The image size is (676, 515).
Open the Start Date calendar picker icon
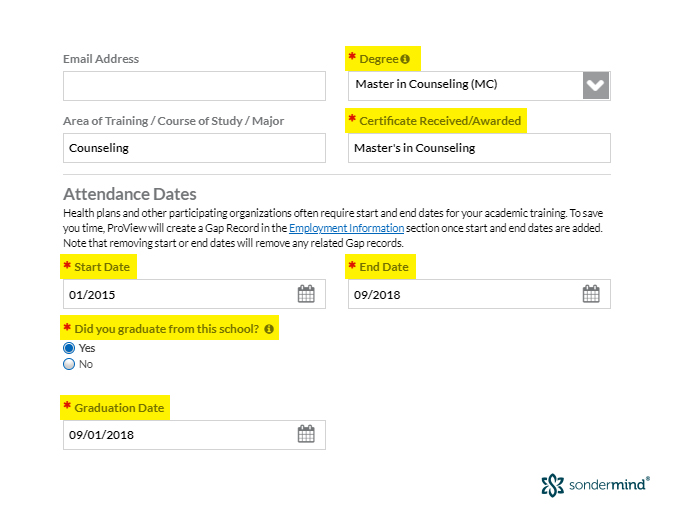click(306, 294)
